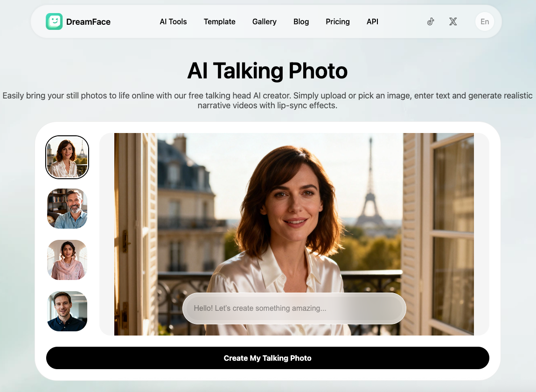
Task: Open the En language selector
Action: [x=485, y=21]
